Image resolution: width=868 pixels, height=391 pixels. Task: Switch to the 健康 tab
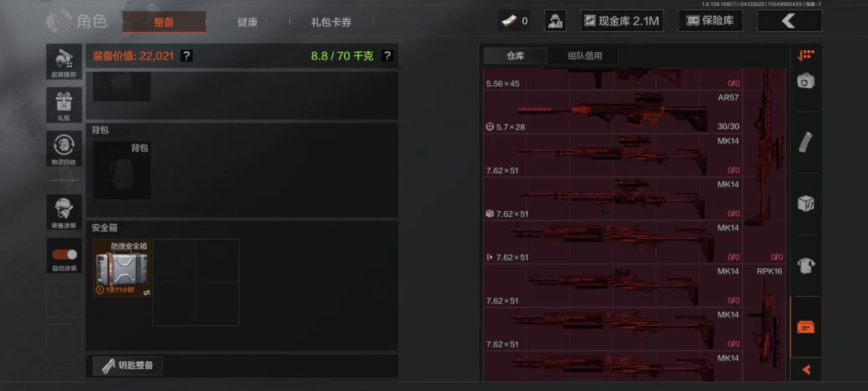click(248, 22)
